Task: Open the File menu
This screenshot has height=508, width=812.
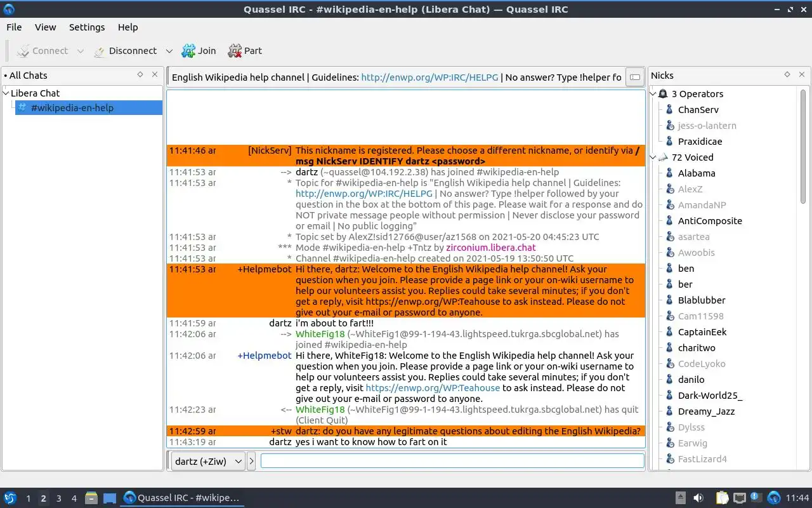Action: [x=14, y=27]
